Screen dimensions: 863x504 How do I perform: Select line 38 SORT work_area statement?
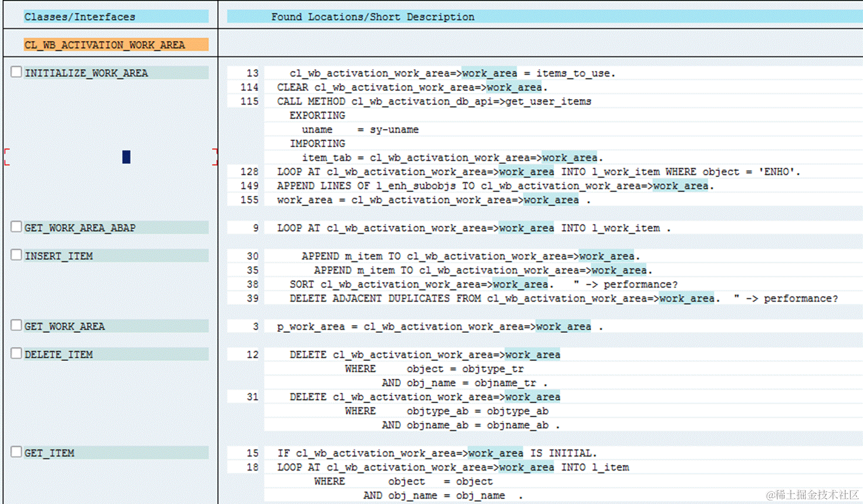484,284
